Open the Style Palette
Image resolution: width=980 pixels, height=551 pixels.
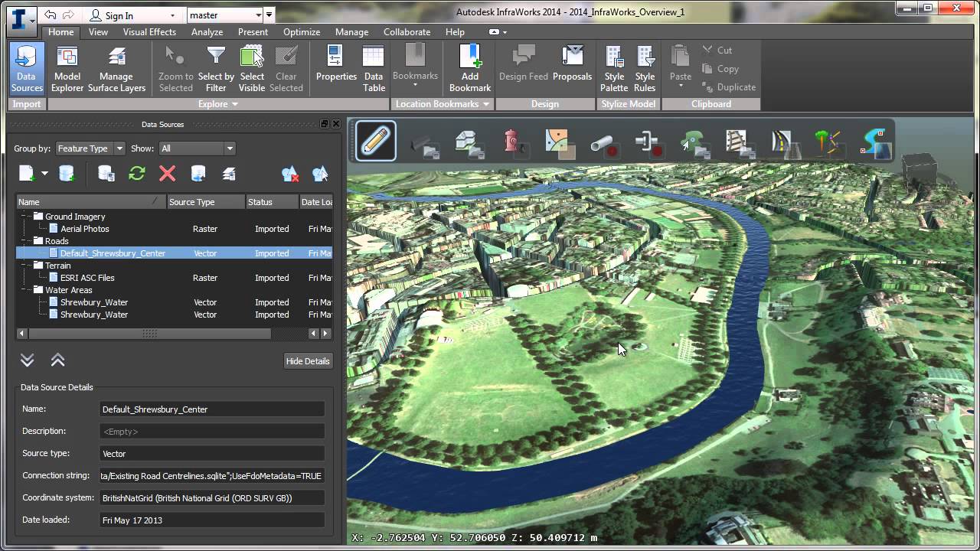(614, 69)
